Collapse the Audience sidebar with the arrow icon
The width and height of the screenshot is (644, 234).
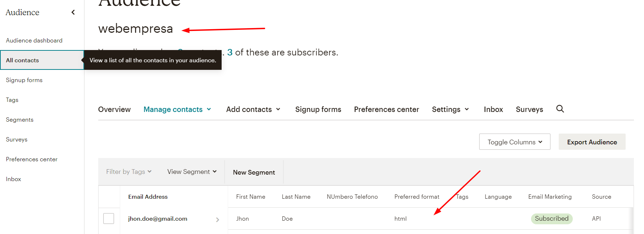[73, 12]
